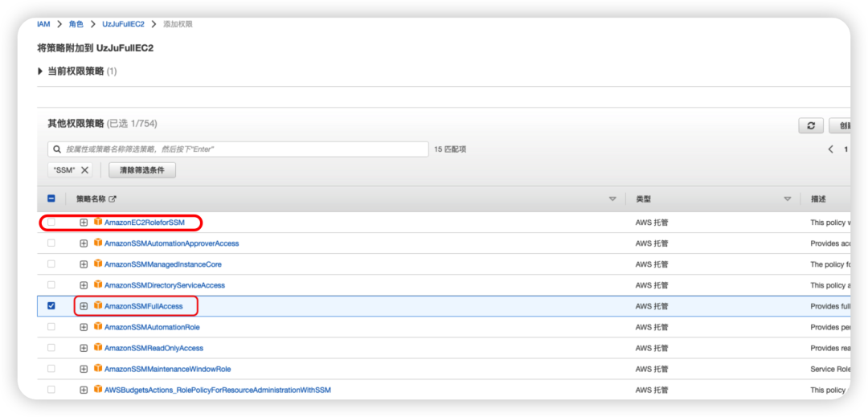
Task: Click page number 1 in pagination
Action: 845,149
